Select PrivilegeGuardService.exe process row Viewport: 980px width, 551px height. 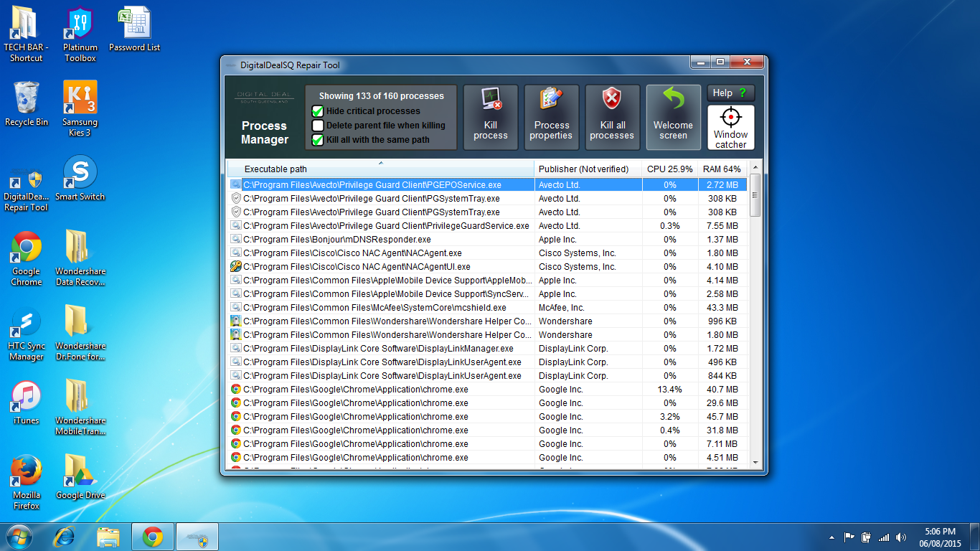(x=488, y=226)
